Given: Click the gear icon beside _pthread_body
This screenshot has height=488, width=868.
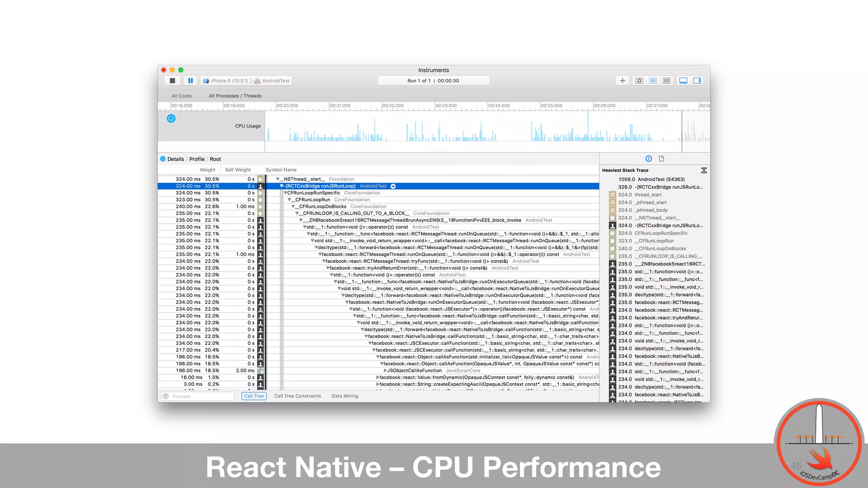Looking at the screenshot, I should click(x=612, y=210).
